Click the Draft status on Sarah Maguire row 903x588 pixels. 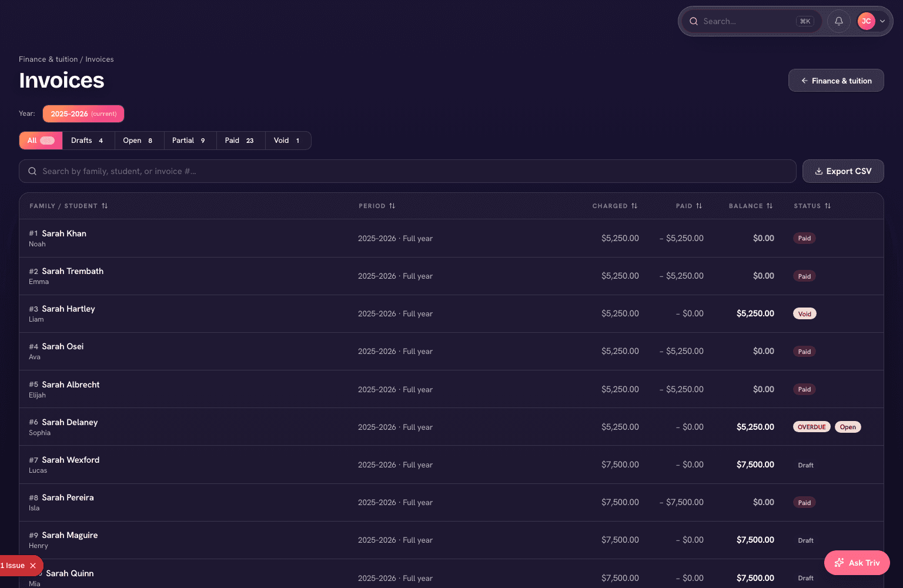(x=806, y=540)
